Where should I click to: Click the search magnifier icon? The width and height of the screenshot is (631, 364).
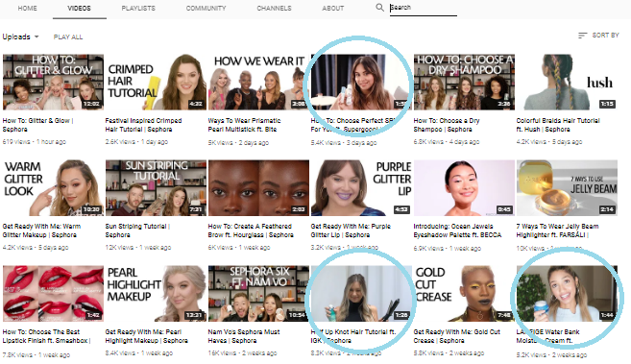[379, 8]
